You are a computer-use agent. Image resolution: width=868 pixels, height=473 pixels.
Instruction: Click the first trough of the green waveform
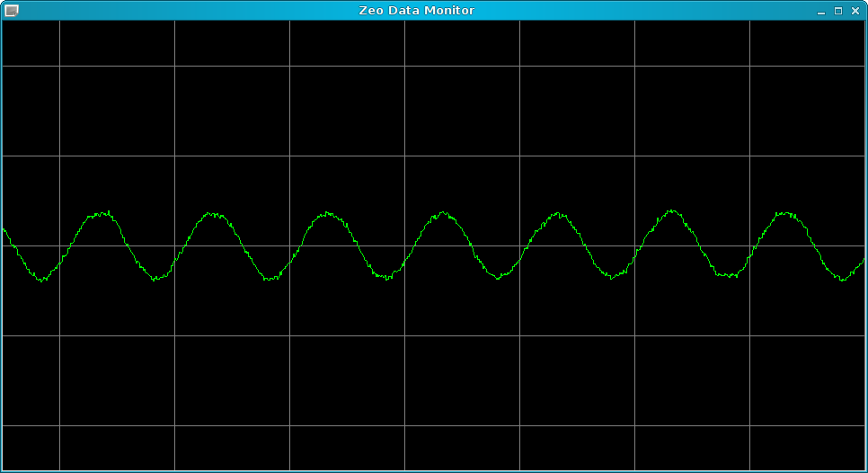point(41,280)
